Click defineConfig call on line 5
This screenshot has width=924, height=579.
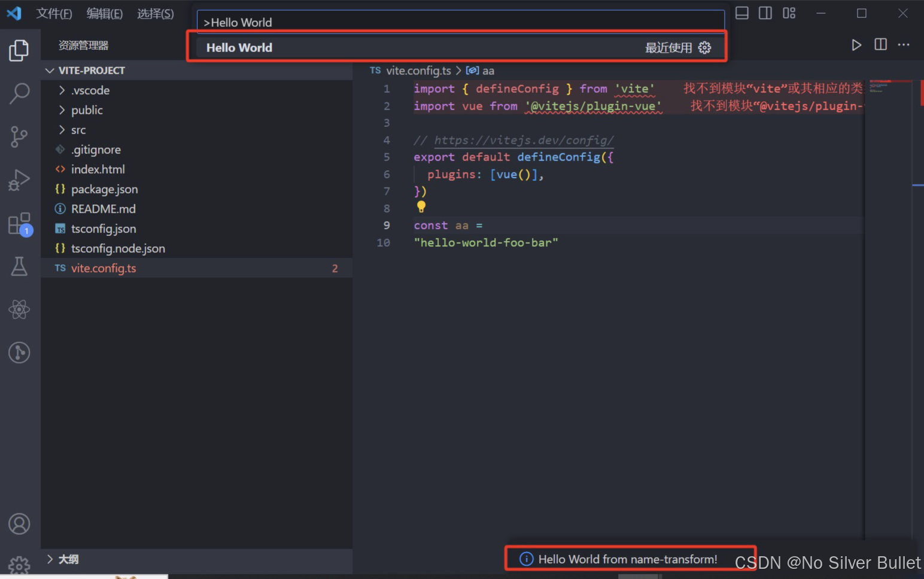pyautogui.click(x=558, y=157)
